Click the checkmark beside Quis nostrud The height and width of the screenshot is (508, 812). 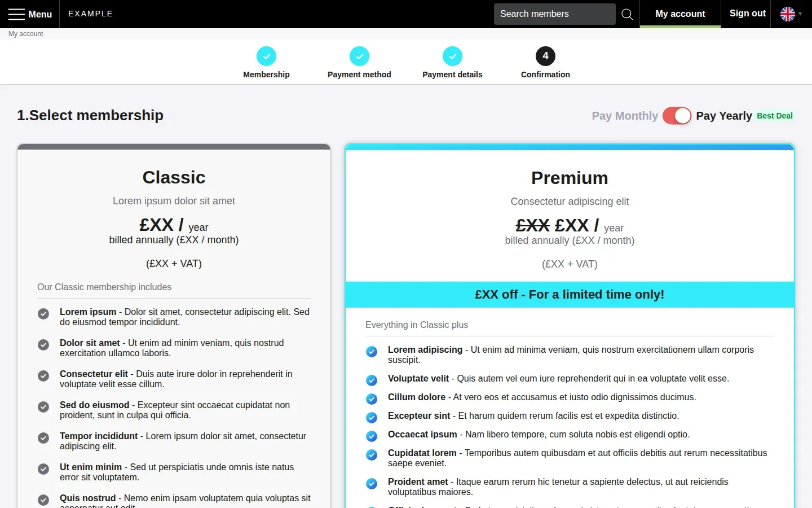click(43, 500)
